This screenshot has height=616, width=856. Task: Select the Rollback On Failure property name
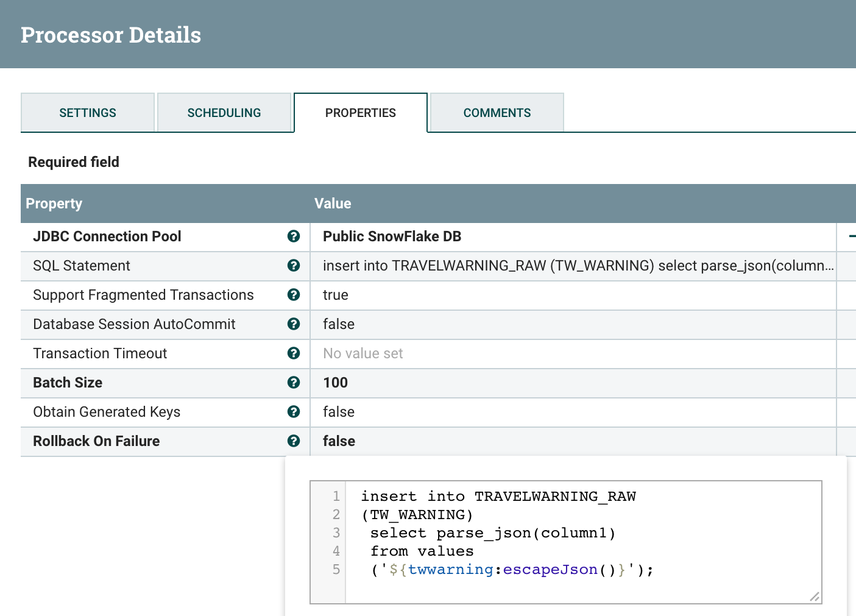coord(96,441)
